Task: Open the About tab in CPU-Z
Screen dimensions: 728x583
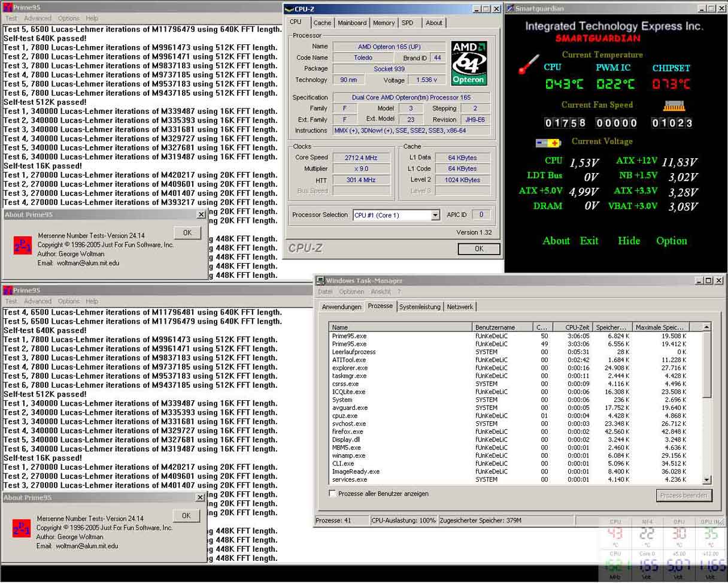Action: point(434,23)
